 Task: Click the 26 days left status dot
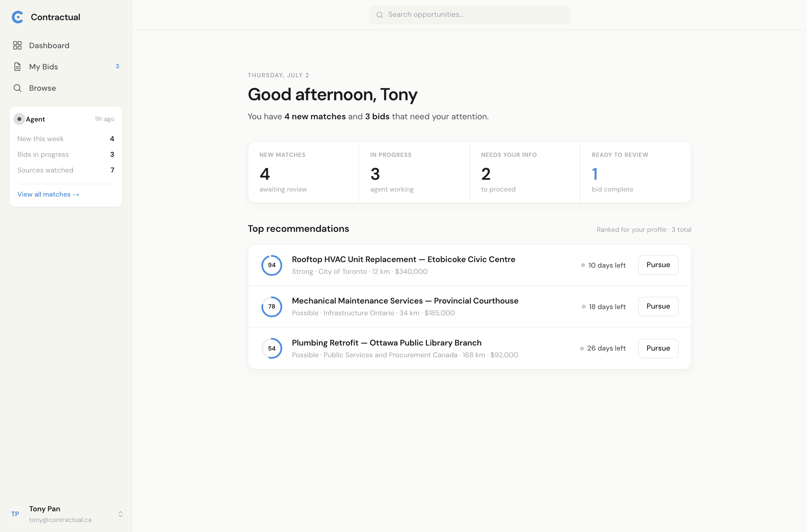tap(582, 348)
